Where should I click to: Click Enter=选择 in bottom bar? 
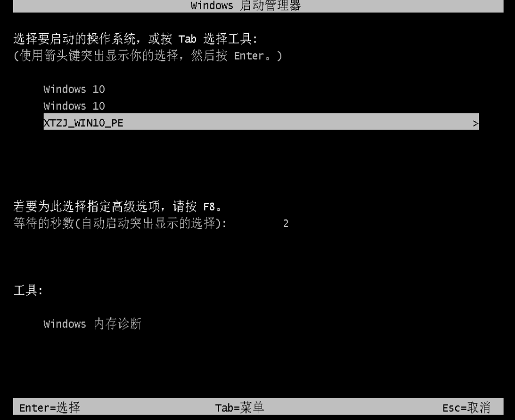[x=50, y=407]
